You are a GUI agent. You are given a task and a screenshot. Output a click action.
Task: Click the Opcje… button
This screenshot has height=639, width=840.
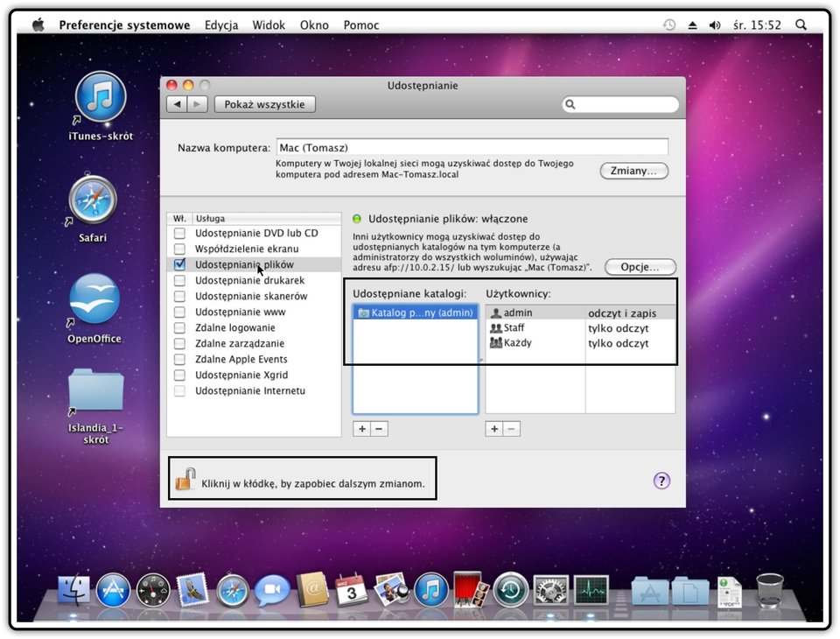point(640,267)
